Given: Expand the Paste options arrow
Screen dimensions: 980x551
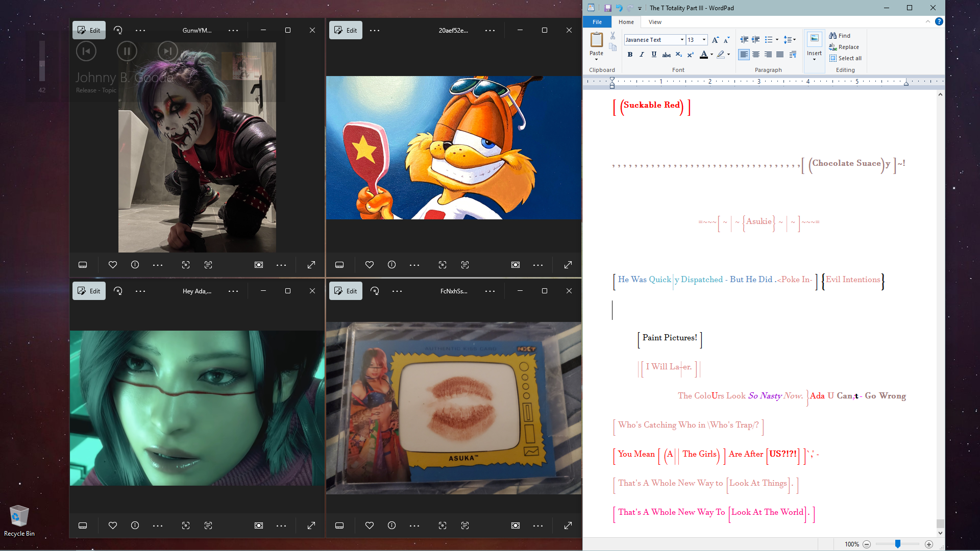Looking at the screenshot, I should point(596,59).
